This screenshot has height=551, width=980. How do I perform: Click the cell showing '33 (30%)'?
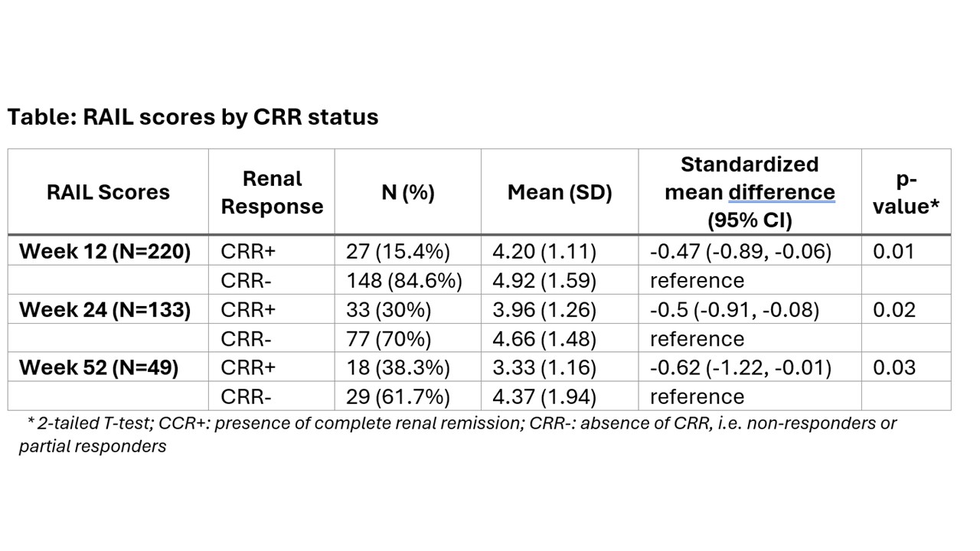[x=389, y=309]
